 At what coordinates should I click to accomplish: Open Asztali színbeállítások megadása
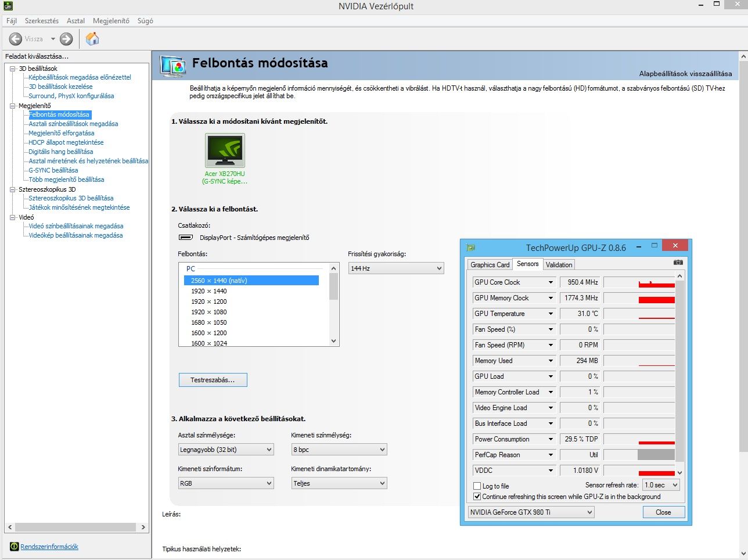tap(73, 124)
